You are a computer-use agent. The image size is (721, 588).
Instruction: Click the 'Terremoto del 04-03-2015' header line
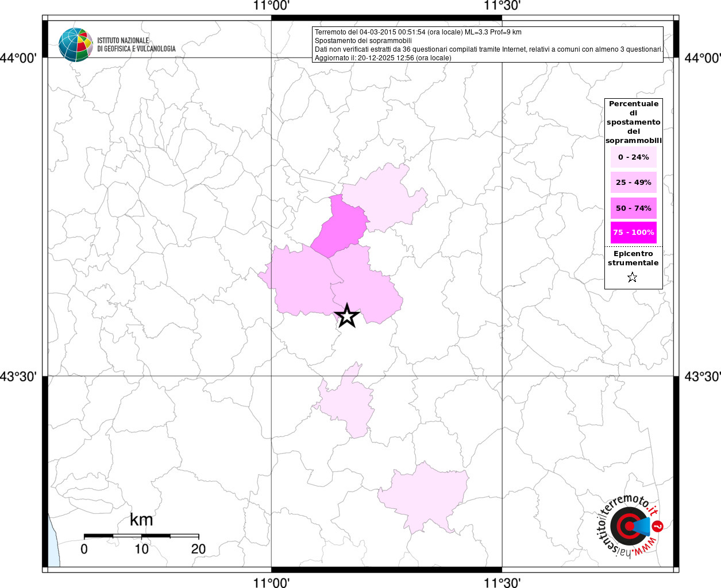[x=418, y=32]
